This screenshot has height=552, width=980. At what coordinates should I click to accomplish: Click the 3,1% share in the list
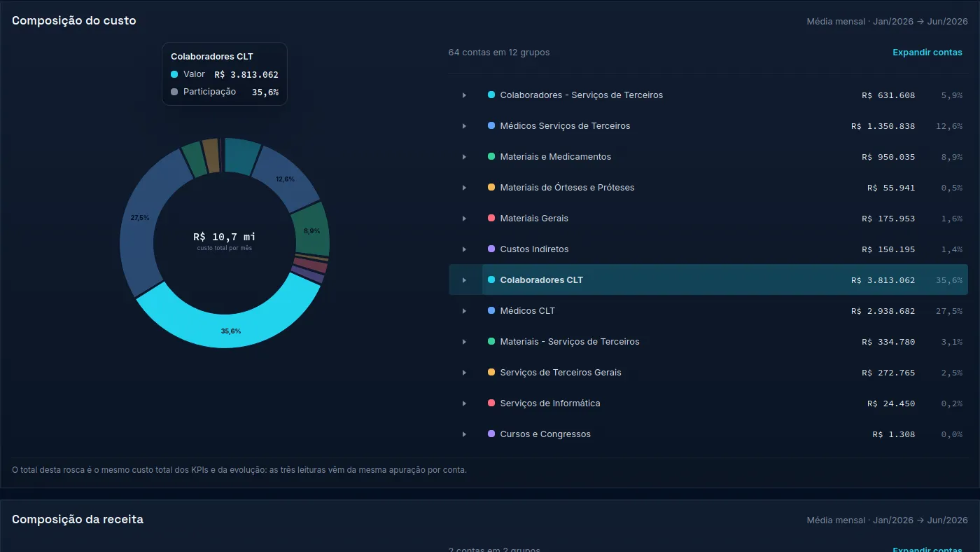(x=952, y=342)
